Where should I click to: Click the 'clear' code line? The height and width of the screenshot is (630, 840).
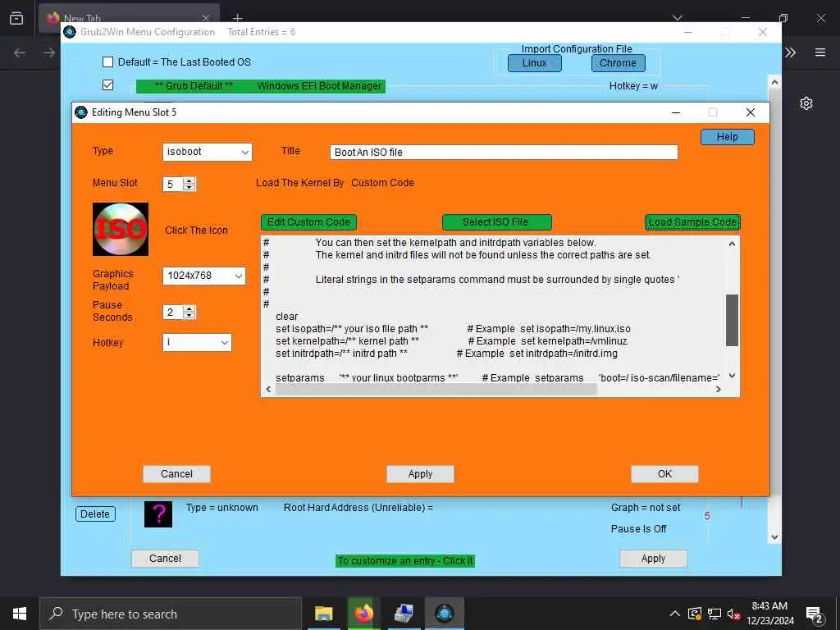pos(287,317)
